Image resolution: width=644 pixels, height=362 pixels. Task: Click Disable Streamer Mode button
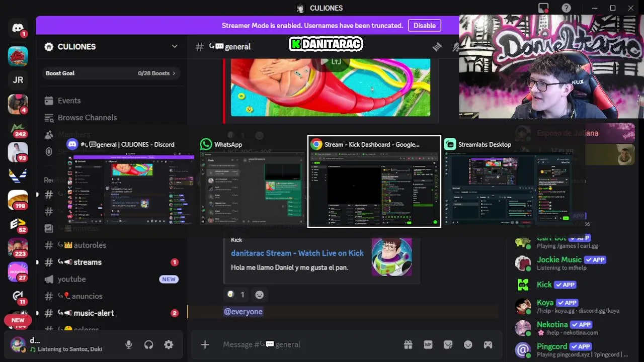coord(425,26)
